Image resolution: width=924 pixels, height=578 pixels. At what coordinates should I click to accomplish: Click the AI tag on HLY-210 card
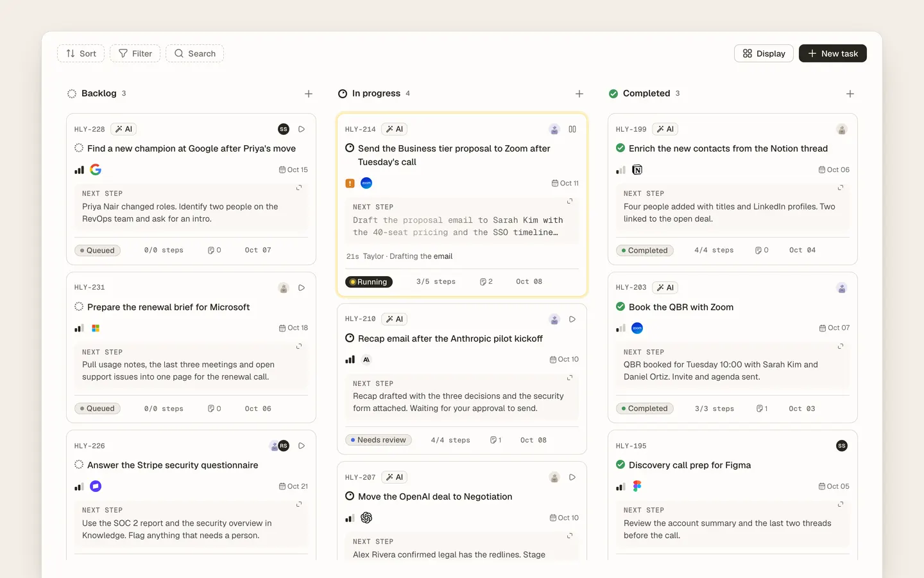pyautogui.click(x=395, y=319)
